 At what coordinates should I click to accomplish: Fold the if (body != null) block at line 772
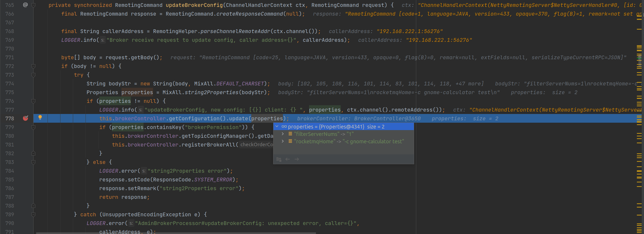(x=34, y=66)
